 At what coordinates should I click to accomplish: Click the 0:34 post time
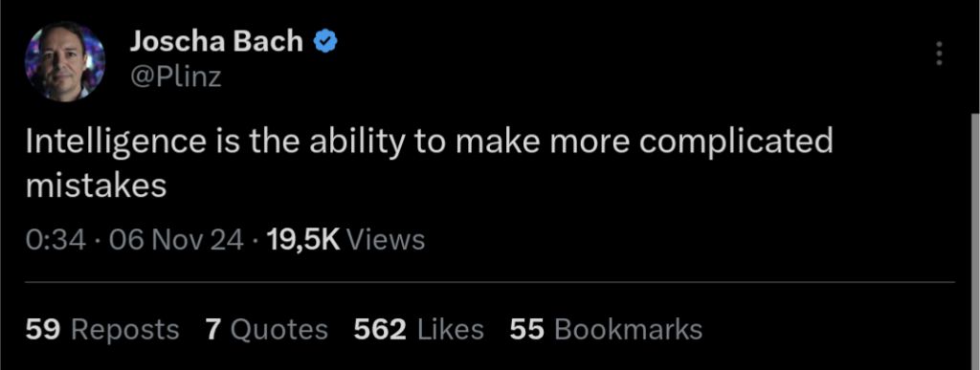coord(56,240)
